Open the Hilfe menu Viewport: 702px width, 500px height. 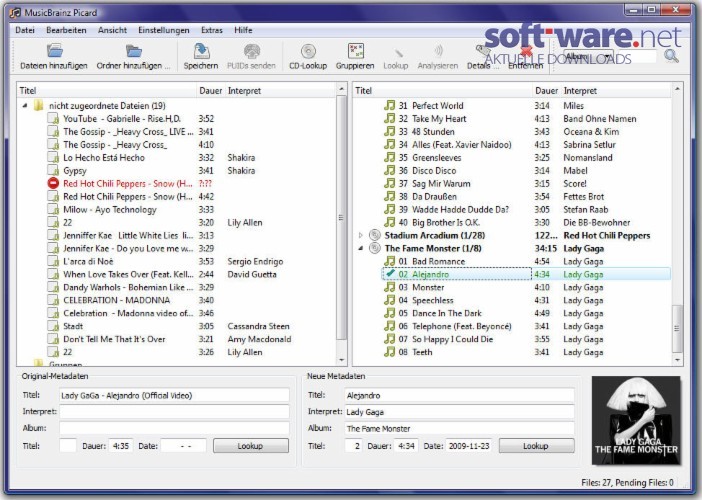[x=243, y=30]
